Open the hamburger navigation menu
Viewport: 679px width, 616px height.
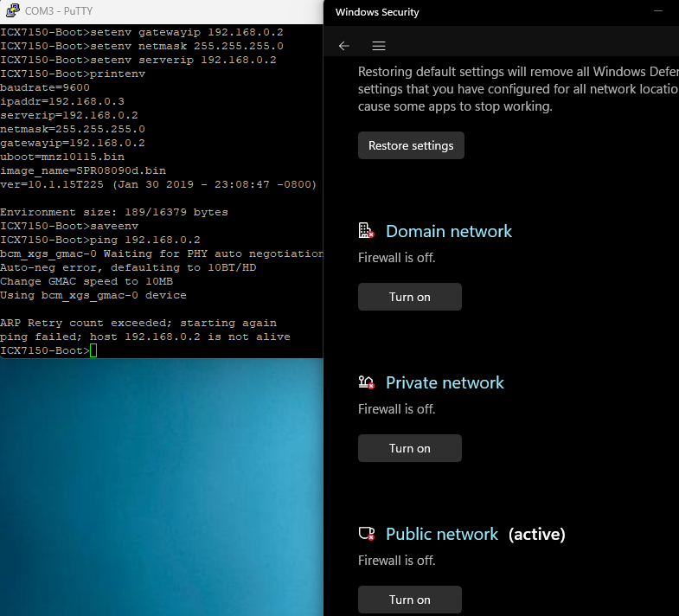pos(379,46)
